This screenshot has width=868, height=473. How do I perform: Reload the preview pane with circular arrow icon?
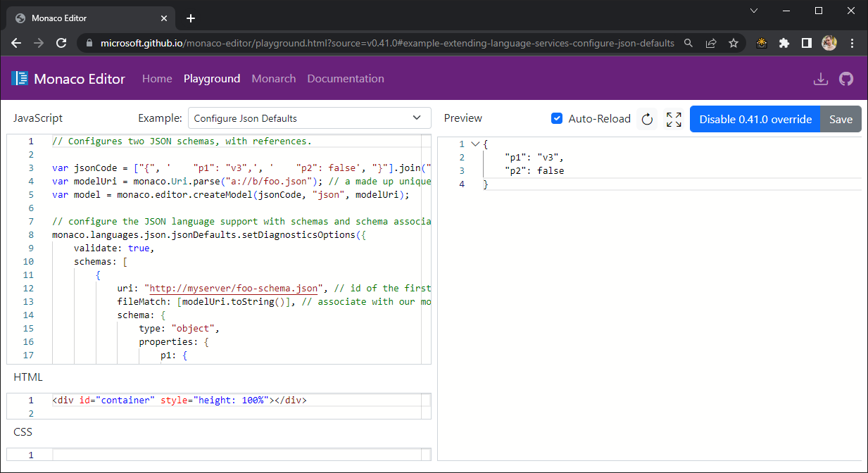(x=647, y=118)
